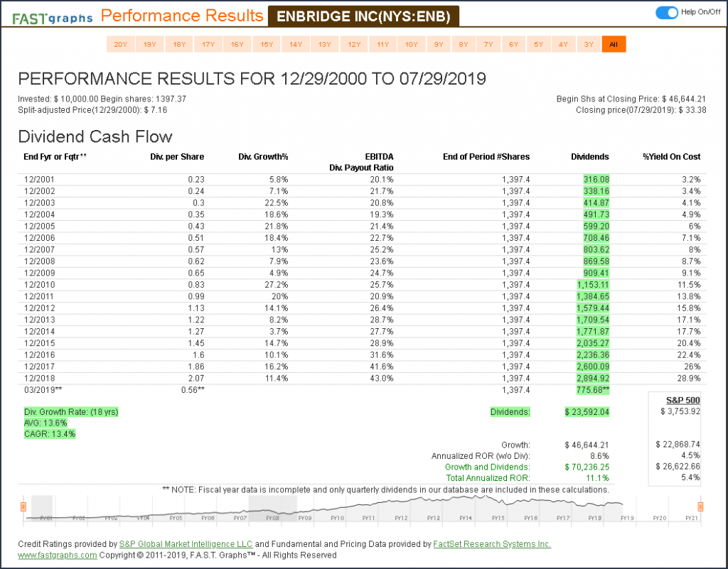728x569 pixels.
Task: Click the CAGR: 13.4% highlighted value
Action: pos(50,434)
